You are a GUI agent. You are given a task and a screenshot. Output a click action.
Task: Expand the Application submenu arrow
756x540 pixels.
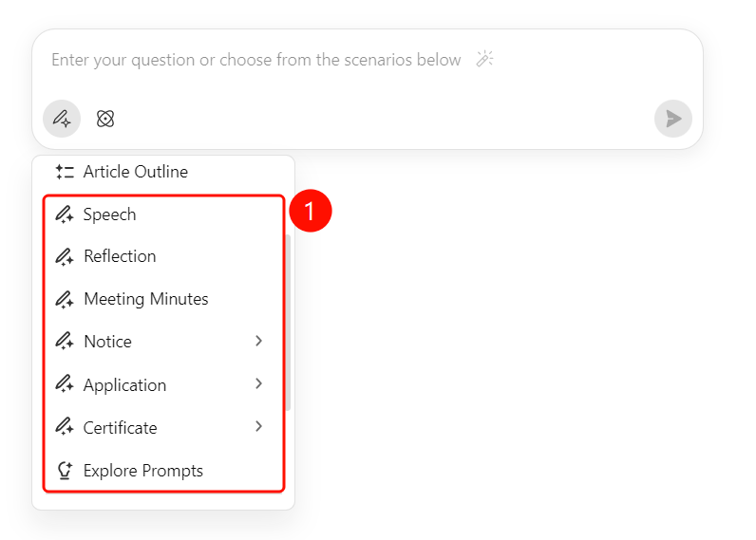[x=259, y=383]
